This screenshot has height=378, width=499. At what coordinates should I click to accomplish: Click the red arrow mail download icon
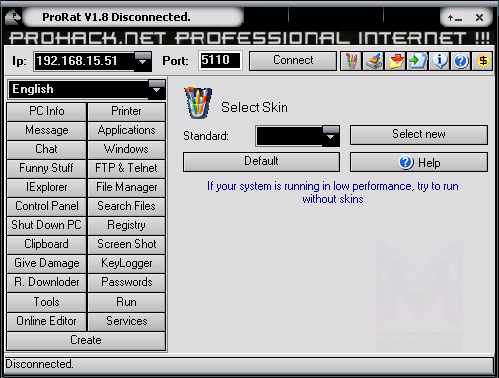pos(395,61)
